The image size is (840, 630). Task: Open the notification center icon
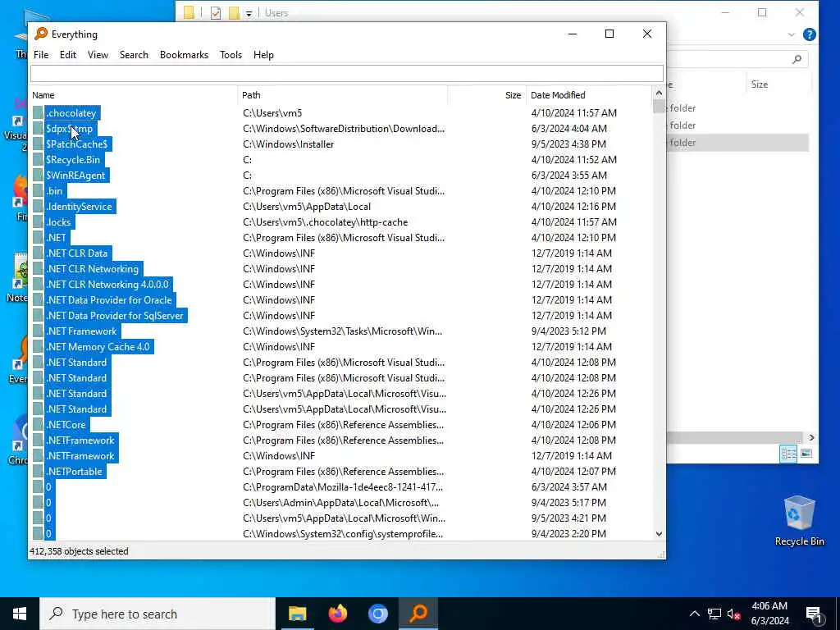pyautogui.click(x=814, y=614)
